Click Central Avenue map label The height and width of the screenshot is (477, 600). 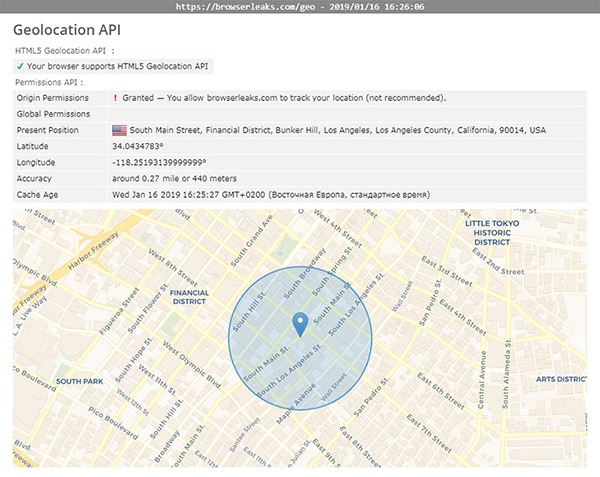tap(483, 379)
